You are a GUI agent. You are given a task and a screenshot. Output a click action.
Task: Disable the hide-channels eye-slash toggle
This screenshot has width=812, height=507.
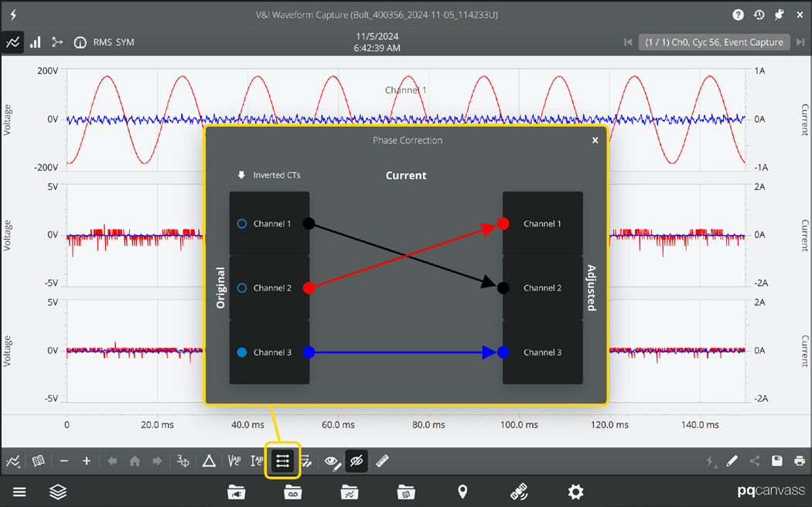click(356, 461)
